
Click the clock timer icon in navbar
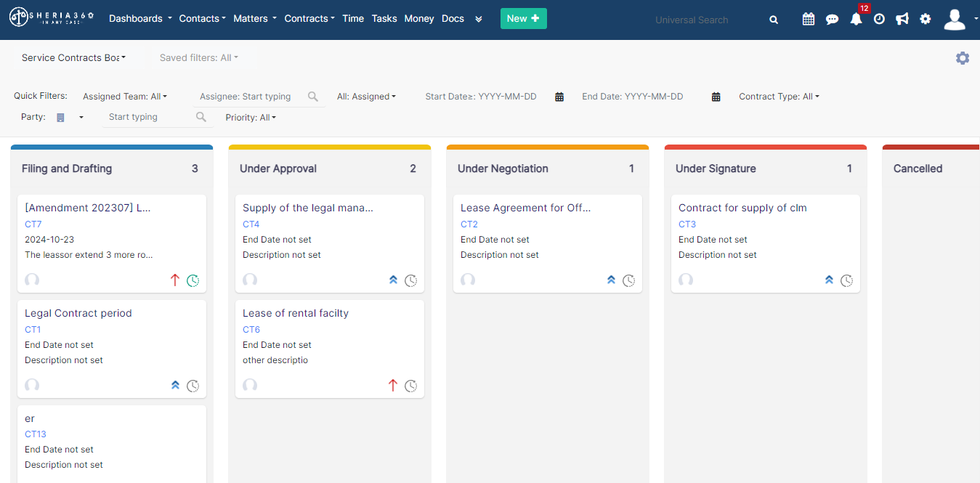pyautogui.click(x=879, y=19)
